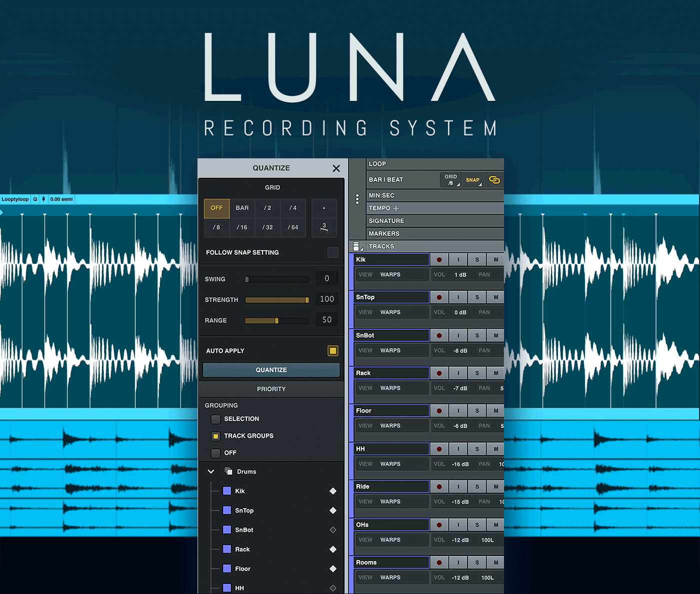Viewport: 700px width, 594px height.
Task: Toggle triplet grid icon
Action: click(324, 227)
